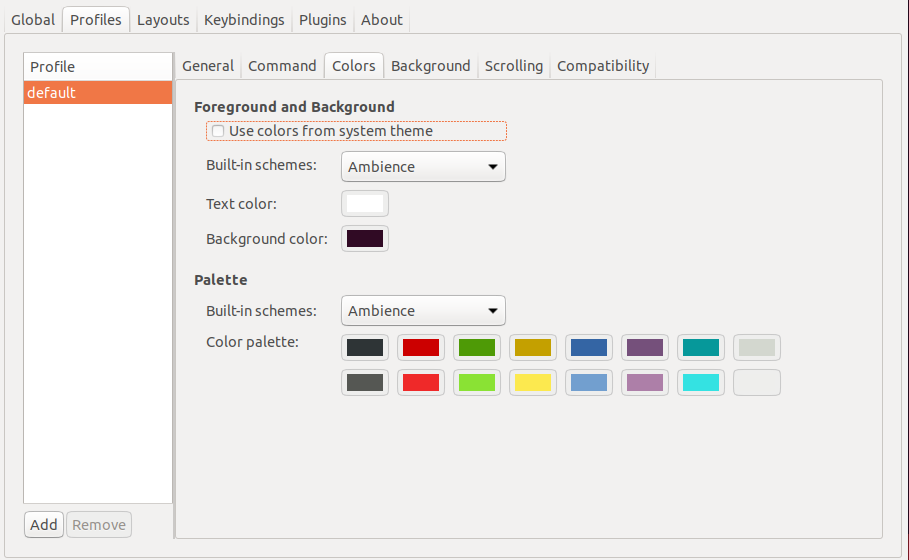Open the Profiles tab

tap(96, 20)
